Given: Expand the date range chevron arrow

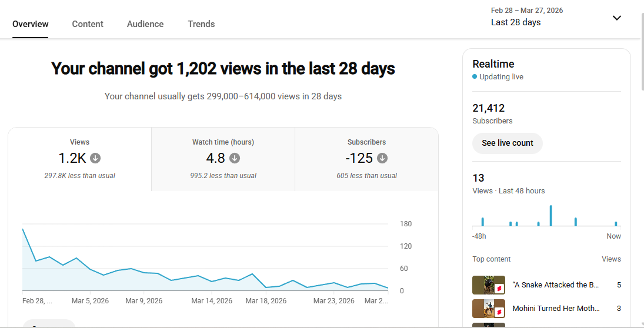Looking at the screenshot, I should click(616, 18).
